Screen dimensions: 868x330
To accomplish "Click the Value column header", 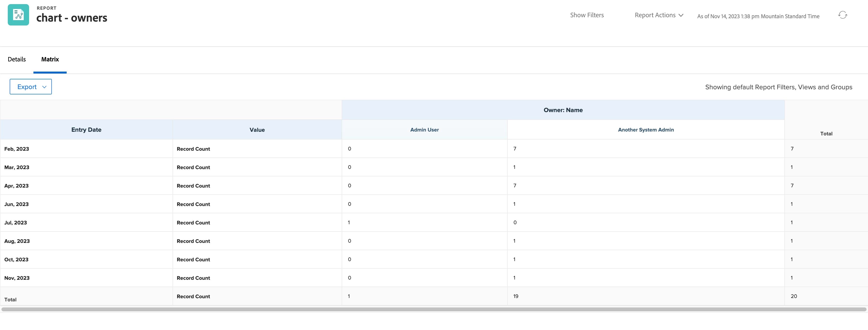I will point(257,130).
